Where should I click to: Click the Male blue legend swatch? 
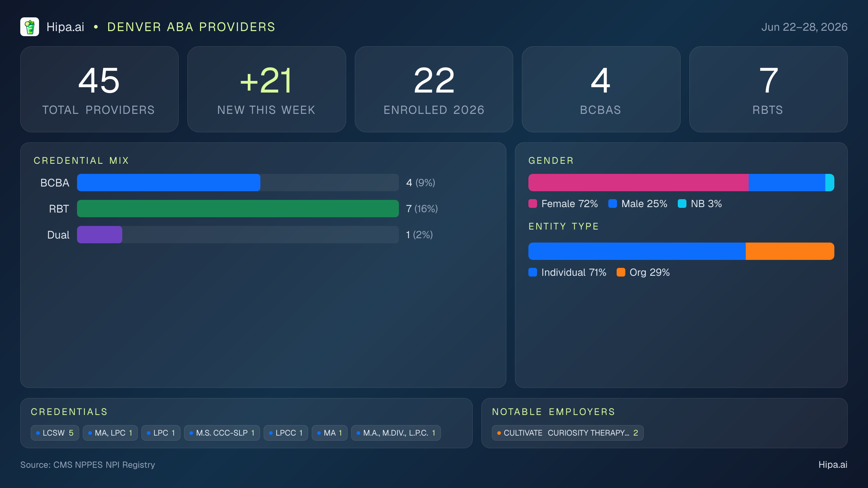(613, 204)
